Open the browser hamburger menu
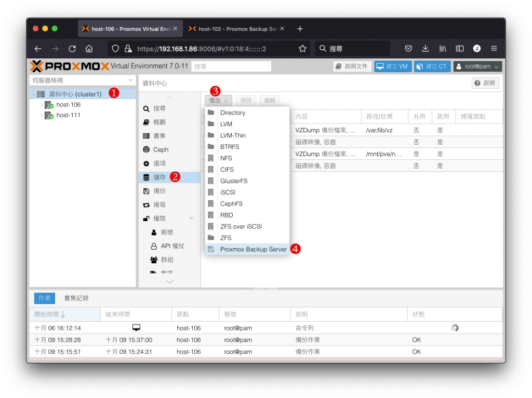Image resolution: width=532 pixels, height=398 pixels. [x=494, y=48]
